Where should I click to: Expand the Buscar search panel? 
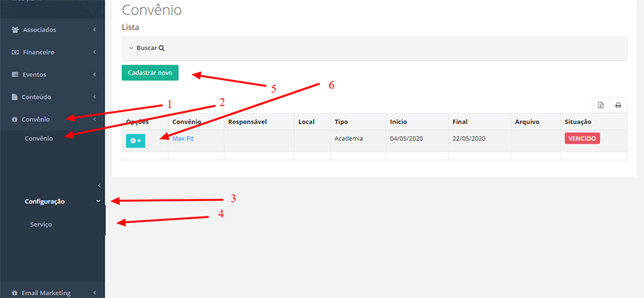(x=147, y=49)
